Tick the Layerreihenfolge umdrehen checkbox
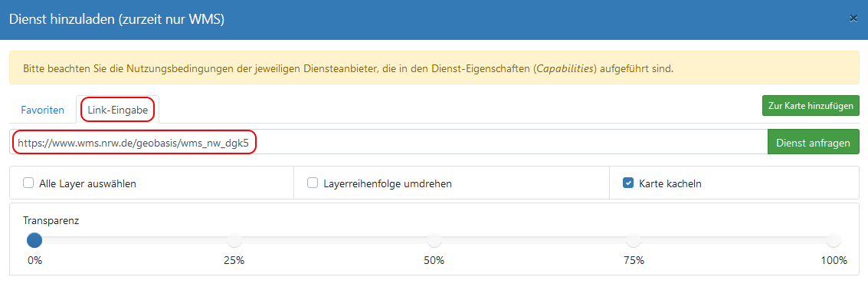 click(313, 183)
